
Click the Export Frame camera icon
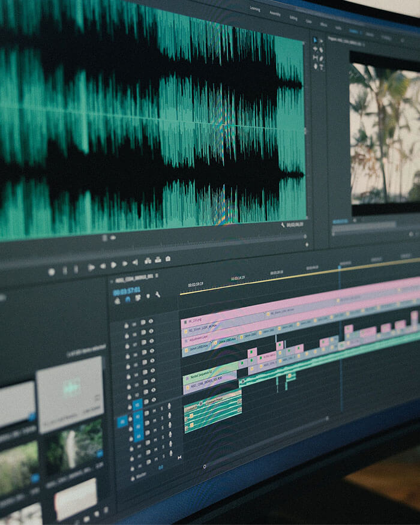[168, 259]
